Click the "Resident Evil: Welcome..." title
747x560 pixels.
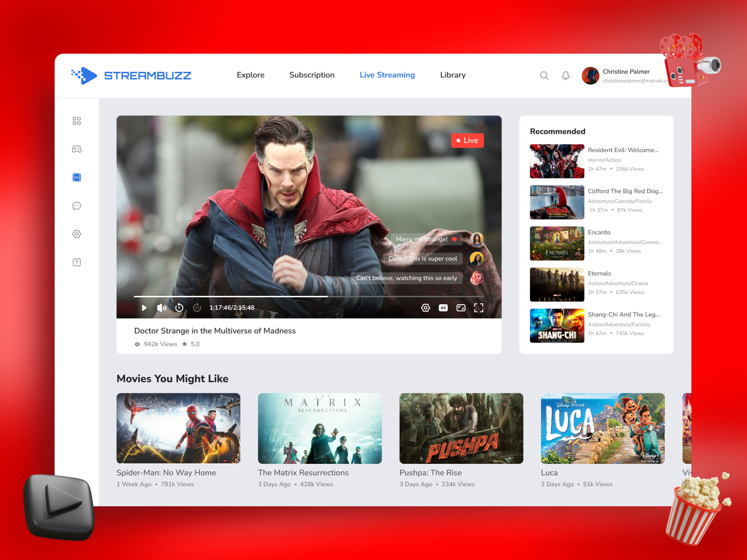[x=623, y=150]
